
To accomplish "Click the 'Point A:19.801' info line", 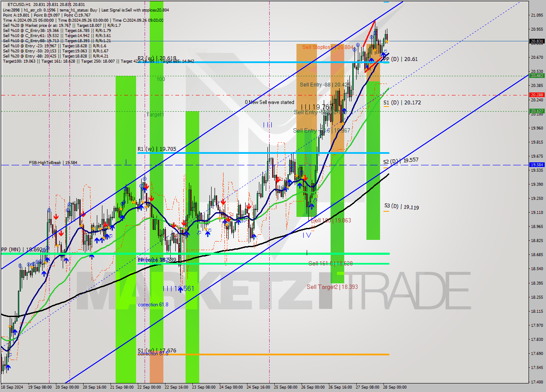I will 46,15.
